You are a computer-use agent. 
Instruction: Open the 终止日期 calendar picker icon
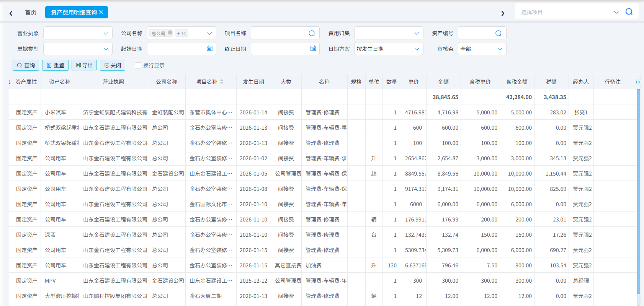(x=313, y=49)
